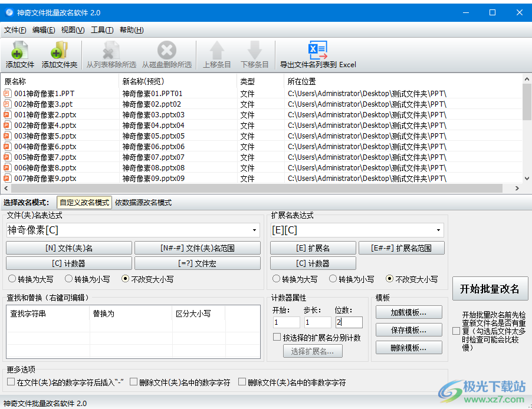Click the [=?] 文件宏 button
This screenshot has height=409, width=532.
tap(198, 263)
